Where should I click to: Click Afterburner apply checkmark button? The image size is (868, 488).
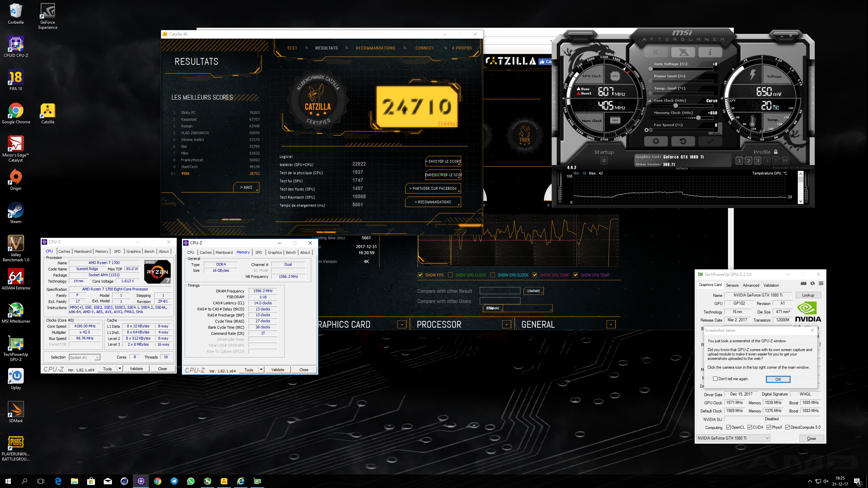(710, 141)
